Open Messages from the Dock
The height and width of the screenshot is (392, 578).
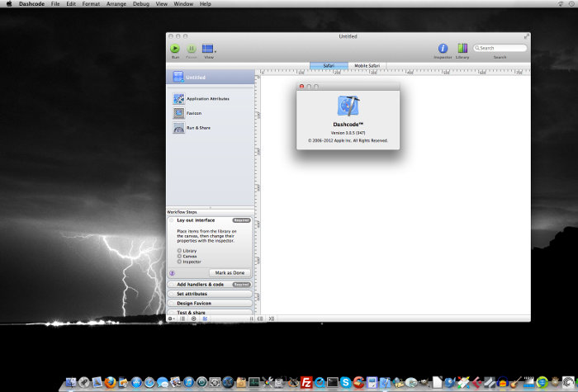162,382
